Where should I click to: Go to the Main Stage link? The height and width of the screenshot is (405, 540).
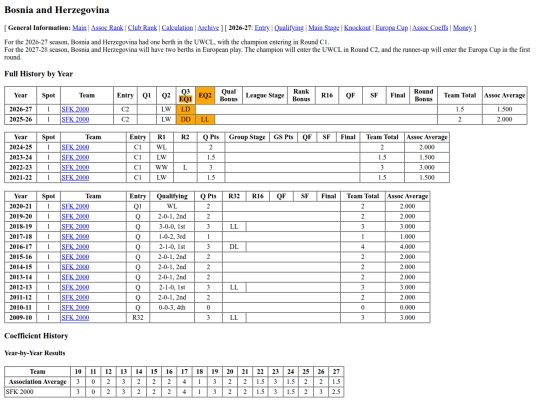click(x=324, y=28)
